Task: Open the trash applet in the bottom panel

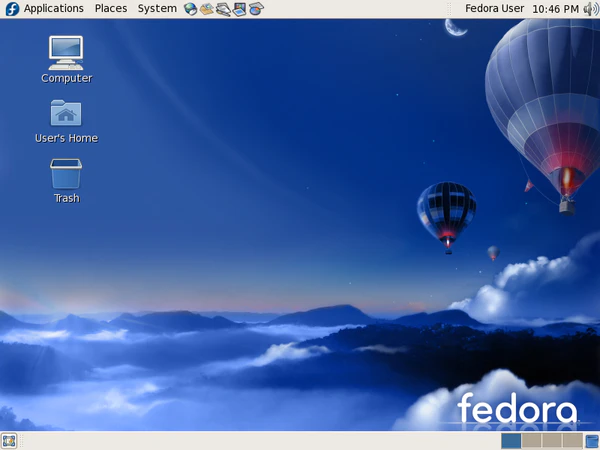Action: [591, 441]
